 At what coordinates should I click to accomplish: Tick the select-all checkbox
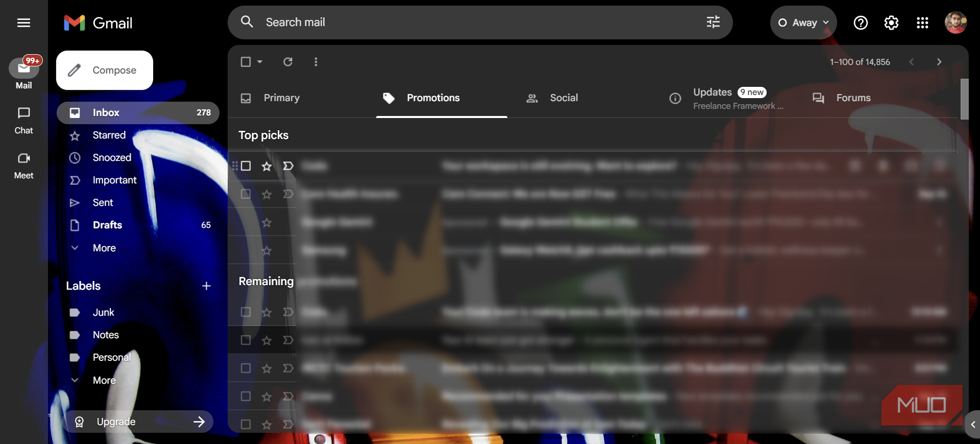246,62
